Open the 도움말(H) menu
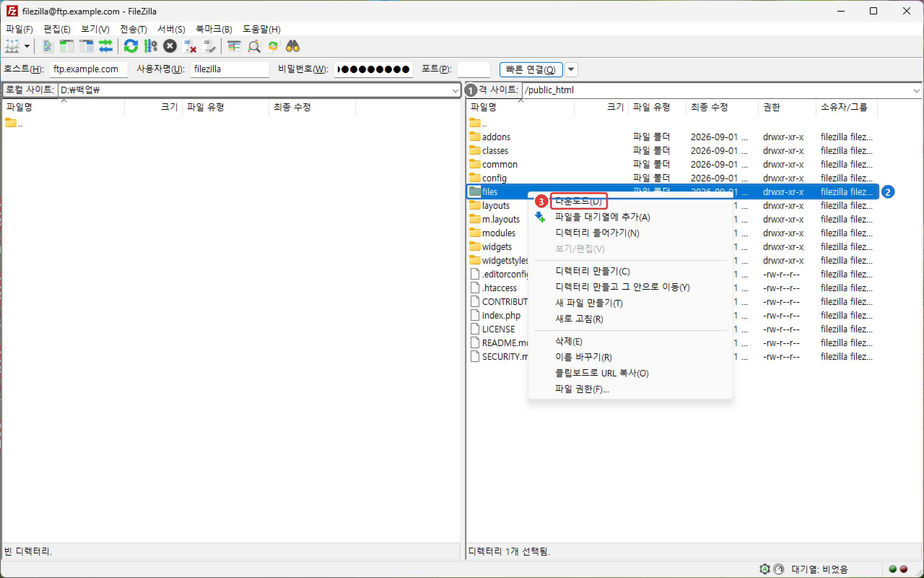This screenshot has height=578, width=924. [262, 29]
